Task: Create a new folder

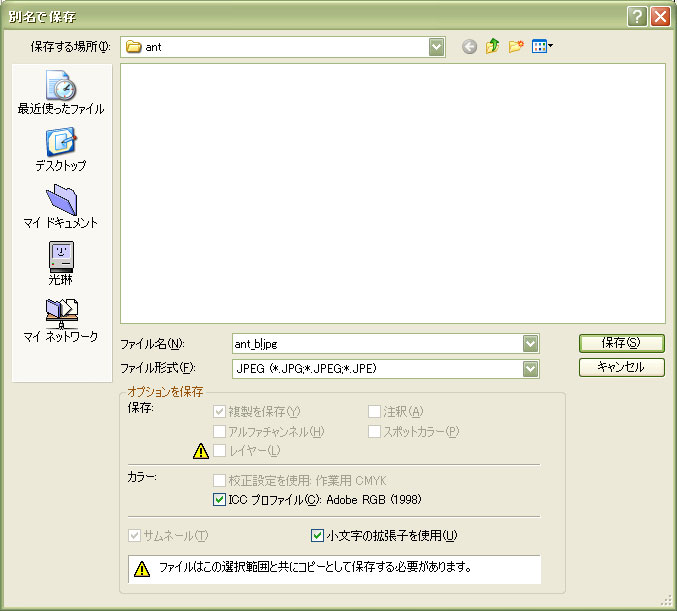Action: click(x=516, y=46)
